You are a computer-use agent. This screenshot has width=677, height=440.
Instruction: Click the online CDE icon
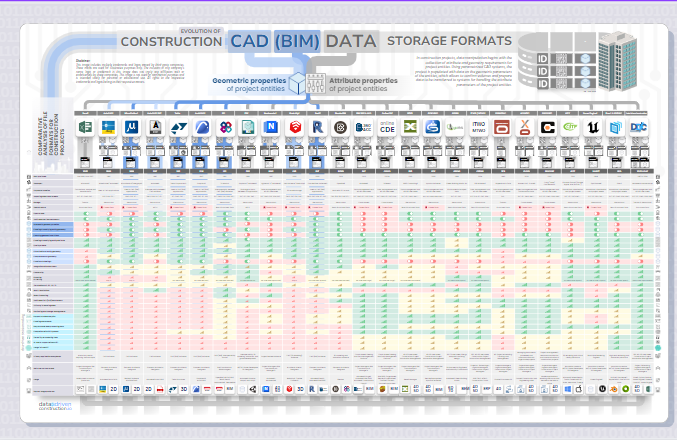(x=387, y=127)
